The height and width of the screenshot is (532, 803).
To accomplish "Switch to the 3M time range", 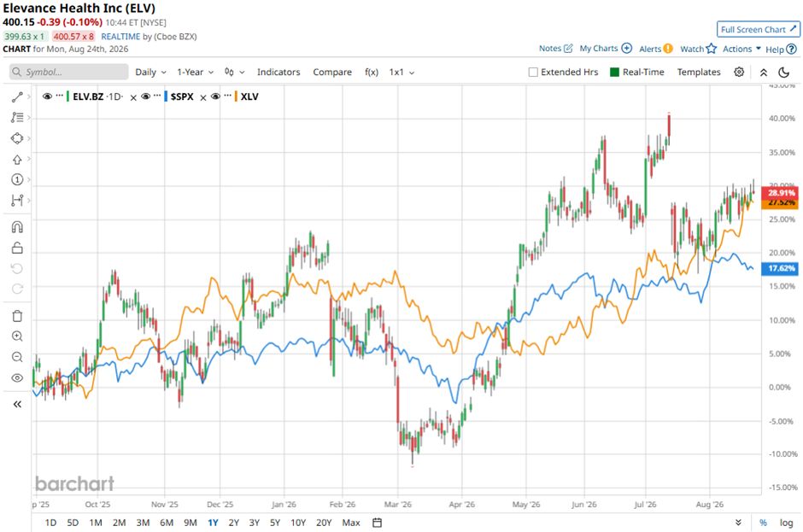I will (x=143, y=523).
